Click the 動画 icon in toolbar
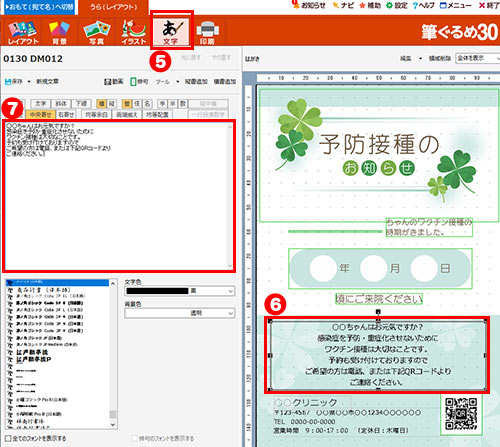This screenshot has height=447, width=500. pyautogui.click(x=113, y=81)
